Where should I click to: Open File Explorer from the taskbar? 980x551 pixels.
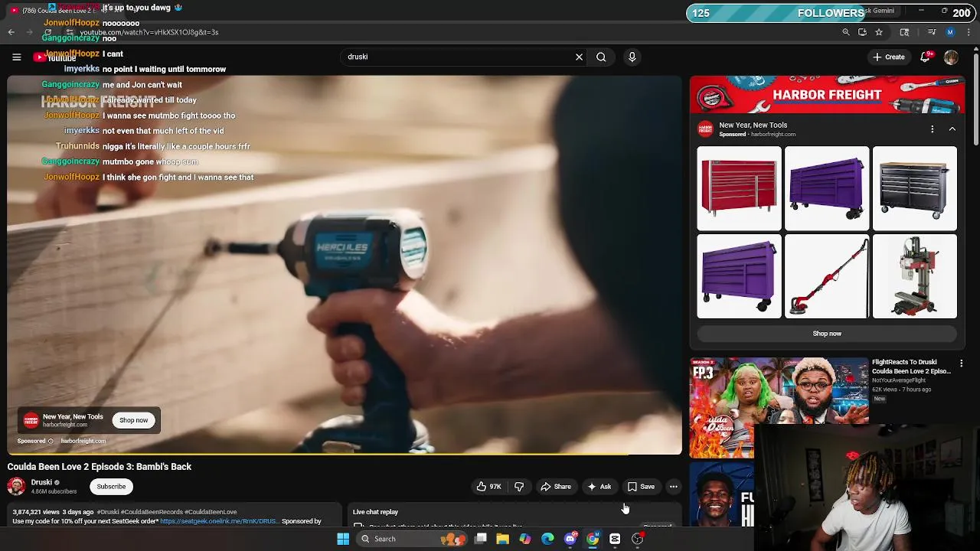(502, 539)
